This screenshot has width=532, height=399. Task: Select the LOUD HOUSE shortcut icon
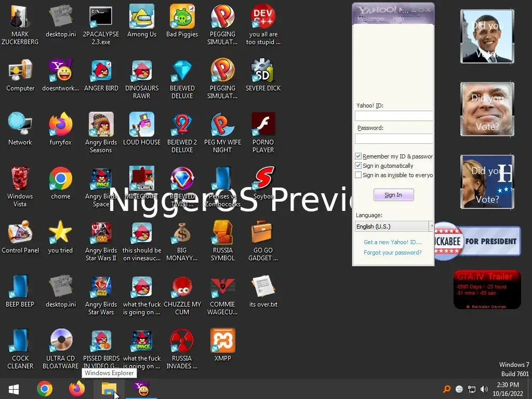(141, 129)
